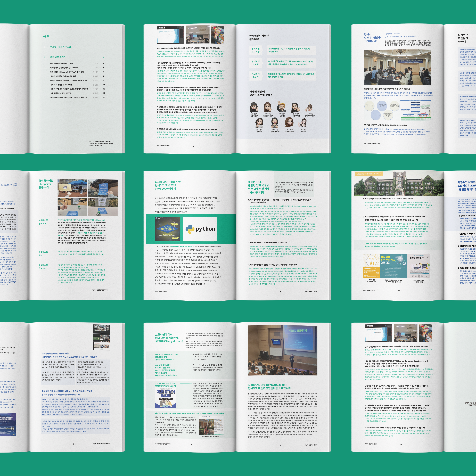Click the python logo image
The image size is (476, 476).
[200, 229]
